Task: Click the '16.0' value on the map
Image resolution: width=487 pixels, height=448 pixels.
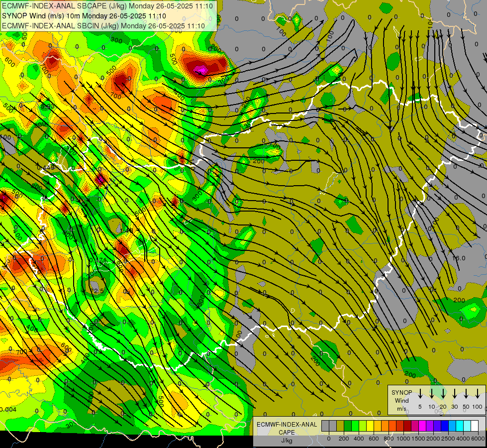Action: pos(459,258)
